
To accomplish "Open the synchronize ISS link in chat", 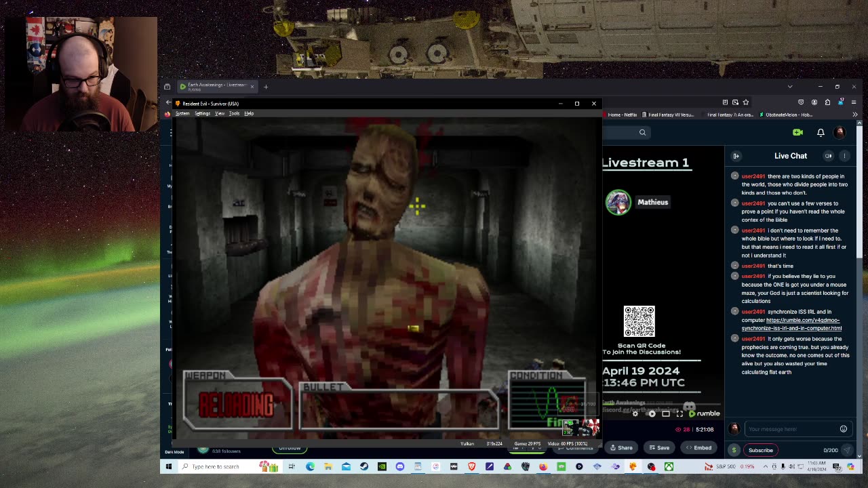I will click(791, 324).
